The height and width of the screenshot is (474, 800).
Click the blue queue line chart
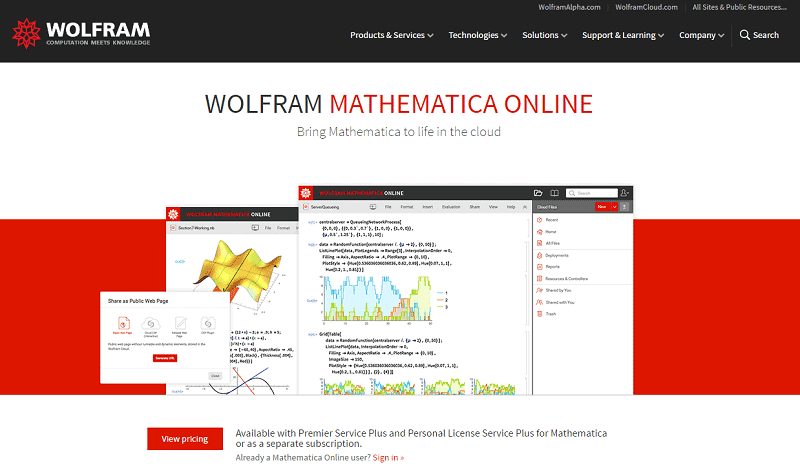378,298
